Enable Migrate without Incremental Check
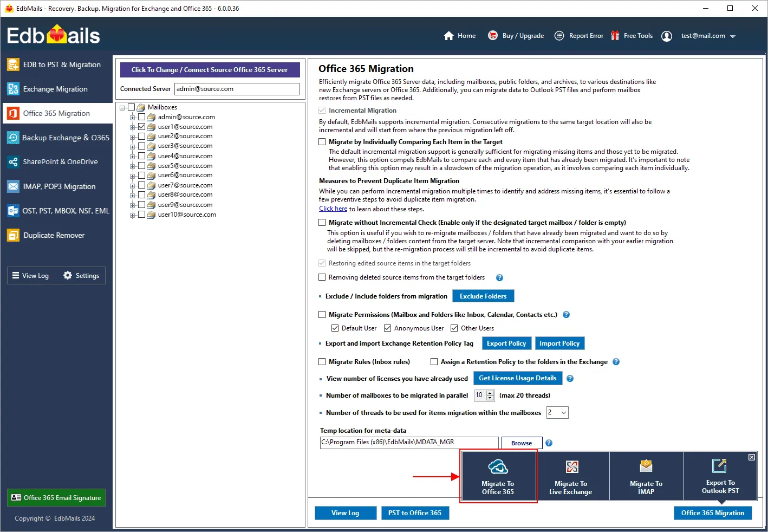The height and width of the screenshot is (532, 768). point(322,222)
